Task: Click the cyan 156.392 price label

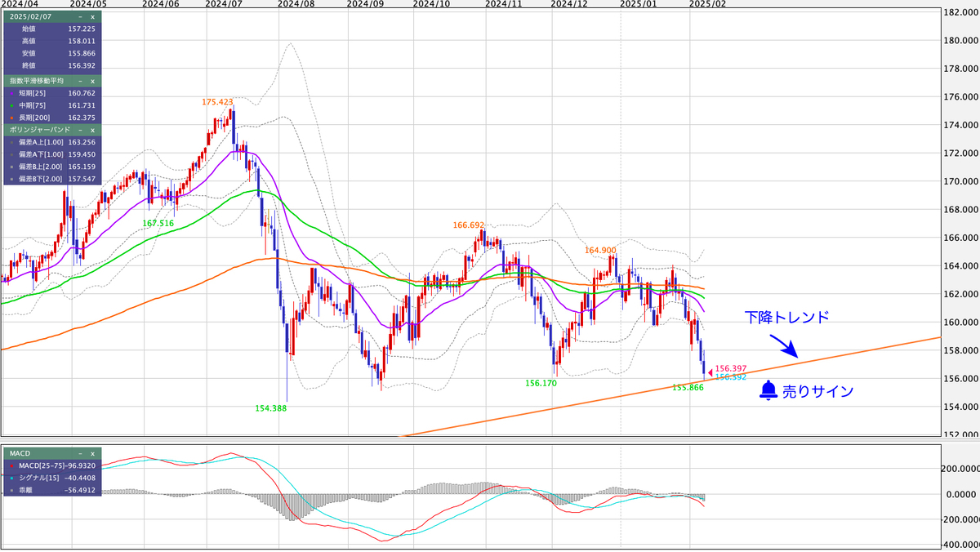Action: point(731,376)
